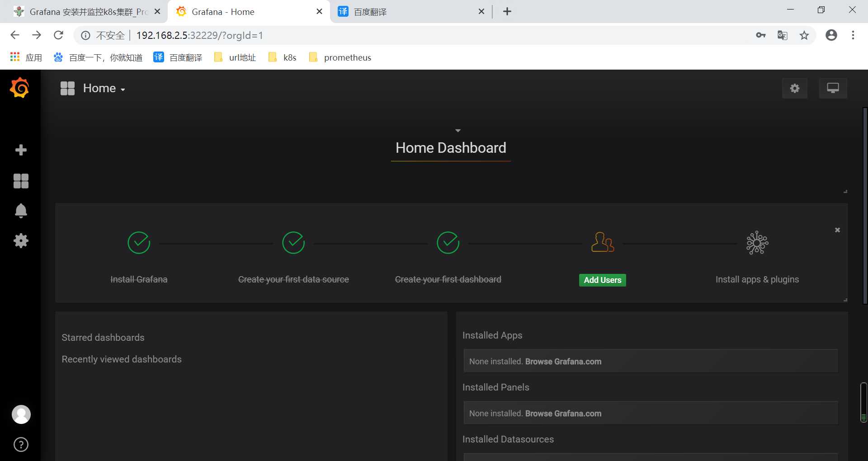Click the Add Users people icon

click(603, 242)
